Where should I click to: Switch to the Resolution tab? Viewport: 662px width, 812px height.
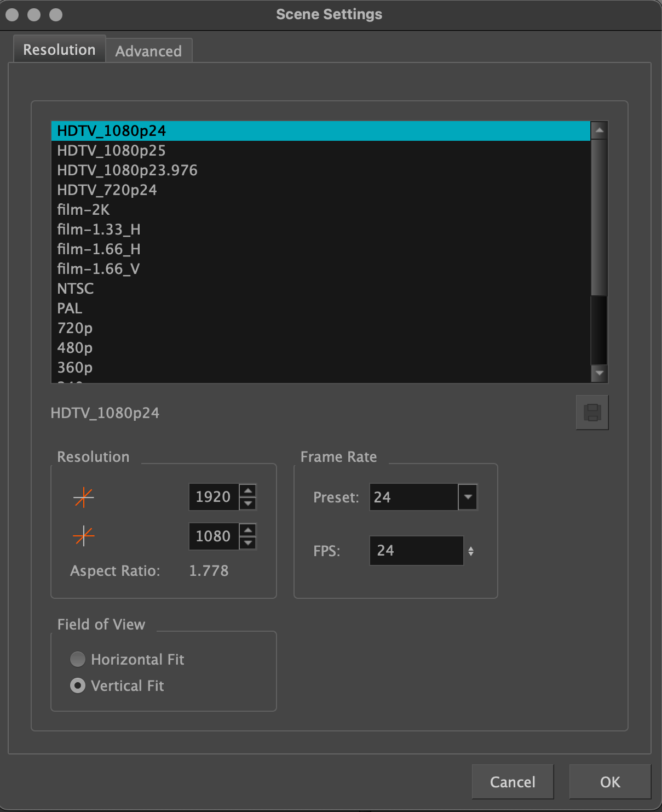click(x=59, y=50)
